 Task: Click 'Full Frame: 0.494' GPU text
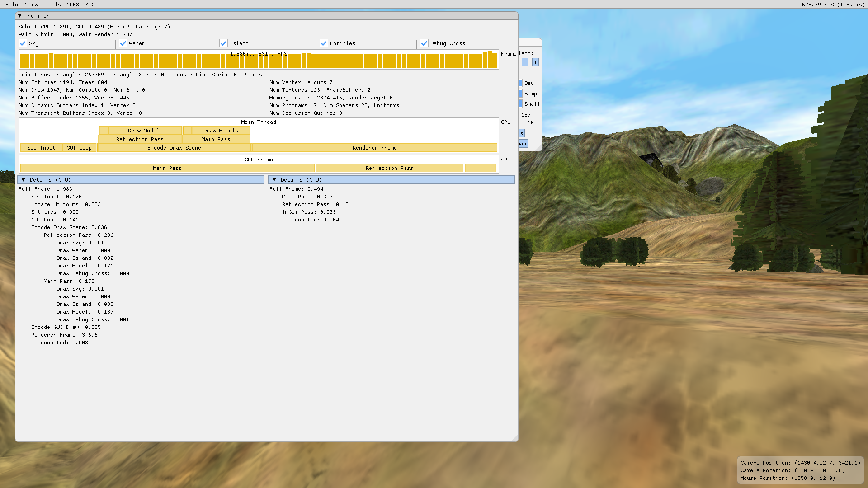coord(296,189)
